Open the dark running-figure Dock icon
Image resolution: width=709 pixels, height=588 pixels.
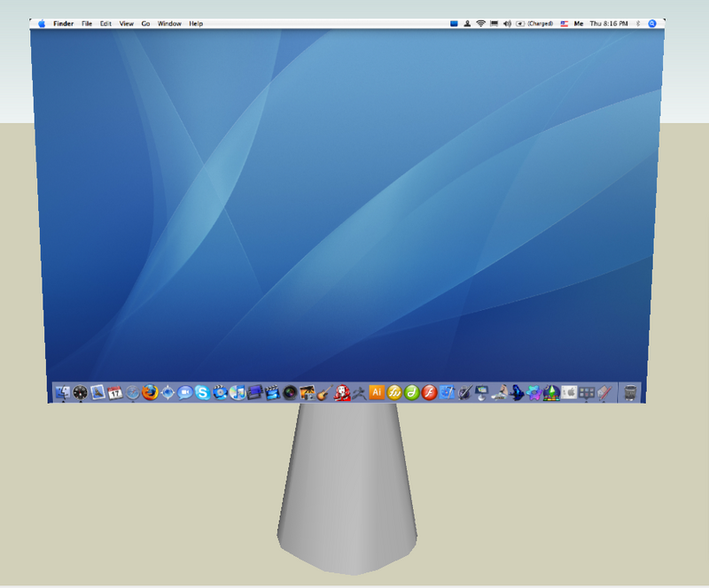coord(360,392)
